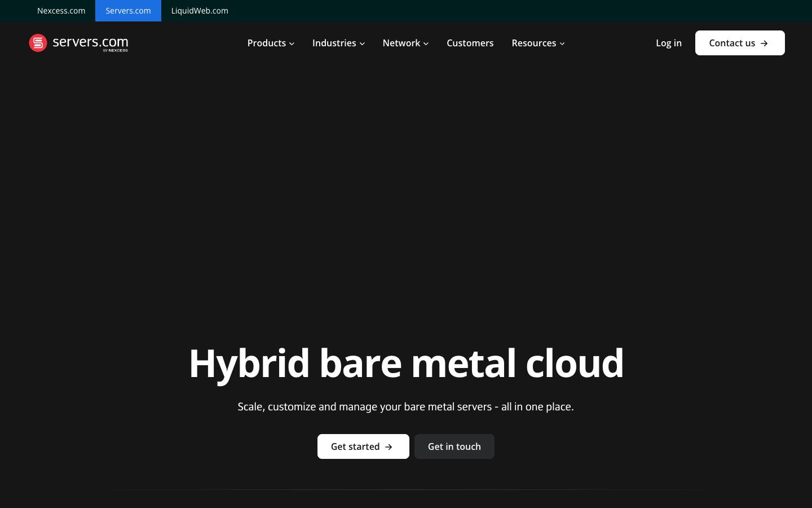
Task: Select the Servers.com top bar tab
Action: pos(128,11)
